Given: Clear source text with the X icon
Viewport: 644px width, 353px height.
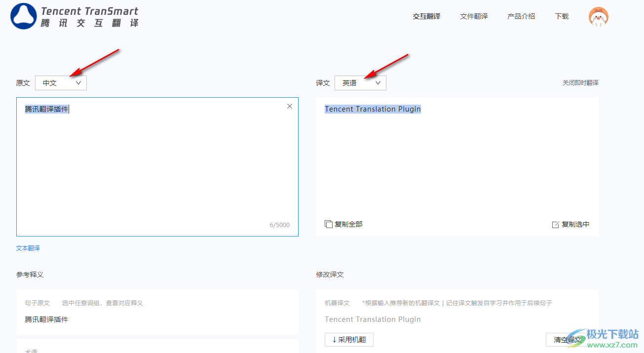Looking at the screenshot, I should click(290, 106).
